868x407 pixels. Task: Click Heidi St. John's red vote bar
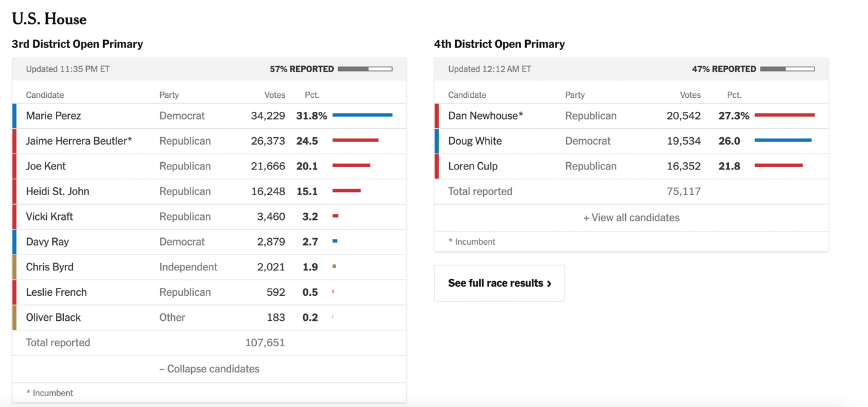(347, 191)
